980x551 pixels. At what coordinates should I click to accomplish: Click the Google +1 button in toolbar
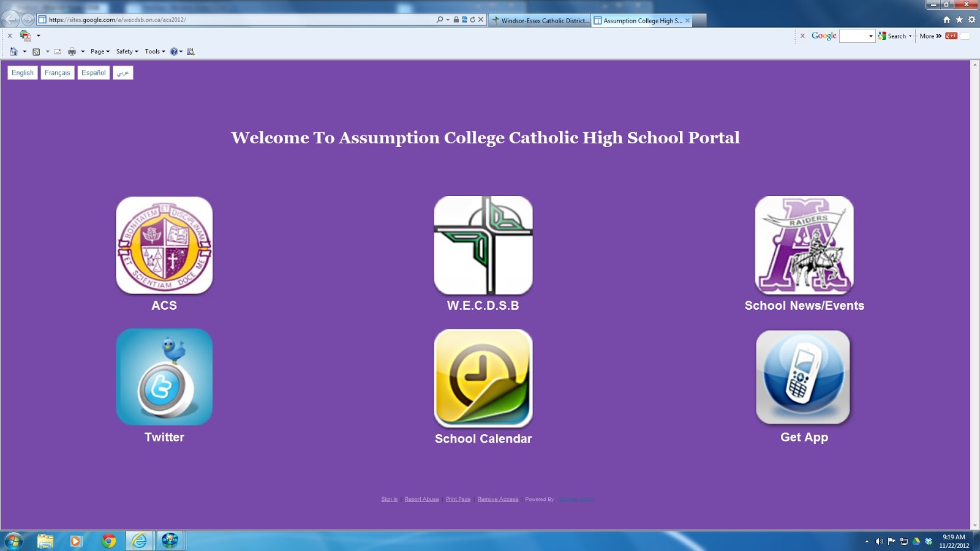[x=951, y=36]
